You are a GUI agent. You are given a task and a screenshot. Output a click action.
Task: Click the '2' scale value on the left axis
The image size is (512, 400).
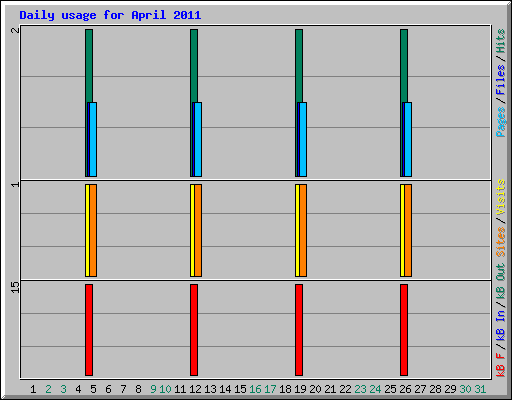tap(15, 30)
